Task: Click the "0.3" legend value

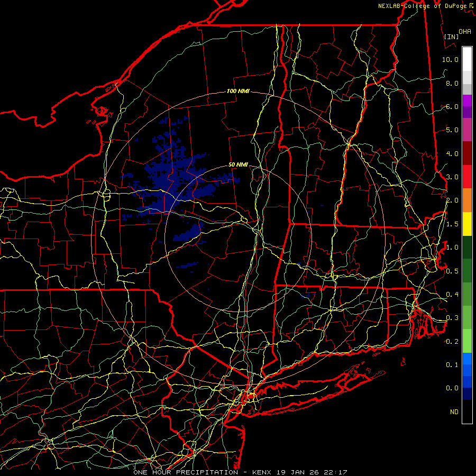Action: 452,318
